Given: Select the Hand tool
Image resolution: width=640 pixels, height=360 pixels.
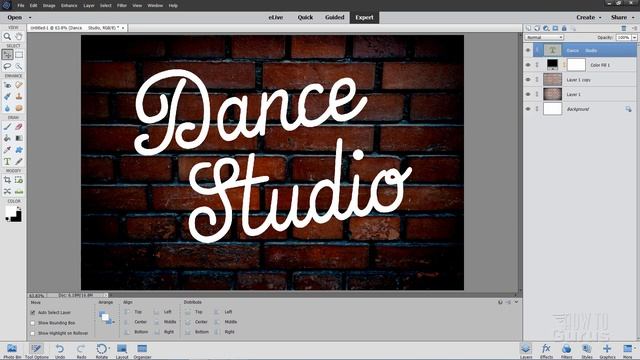Looking at the screenshot, I should (19, 37).
